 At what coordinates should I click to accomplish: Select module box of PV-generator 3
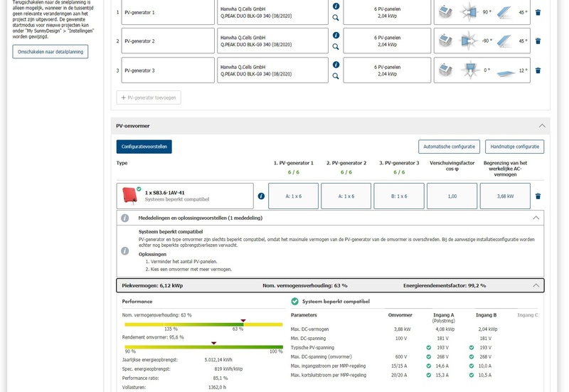tap(272, 70)
